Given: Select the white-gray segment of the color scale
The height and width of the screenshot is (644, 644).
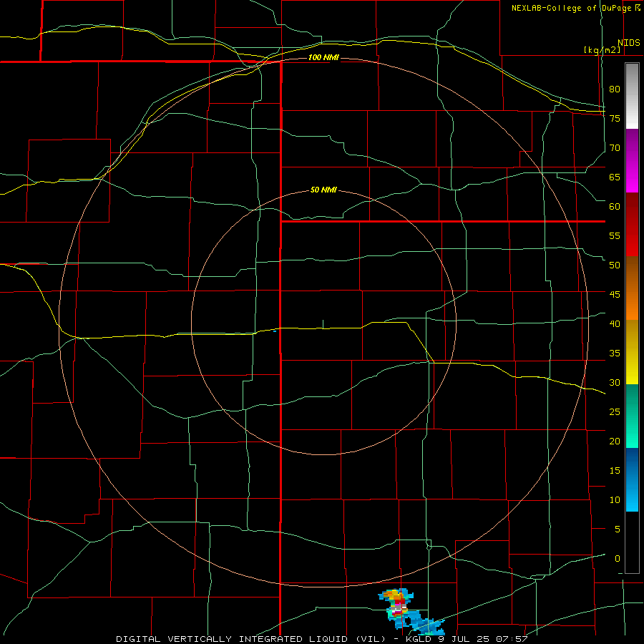Looking at the screenshot, I should click(x=632, y=96).
